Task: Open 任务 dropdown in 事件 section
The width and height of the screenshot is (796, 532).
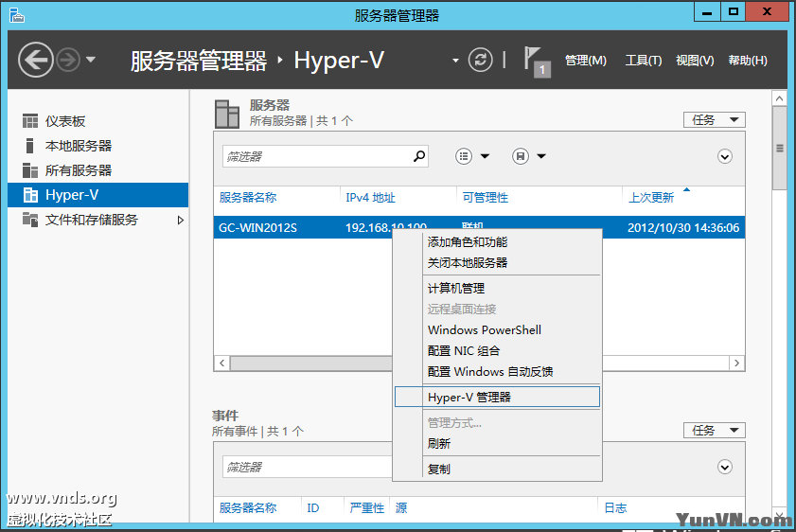Action: [714, 431]
